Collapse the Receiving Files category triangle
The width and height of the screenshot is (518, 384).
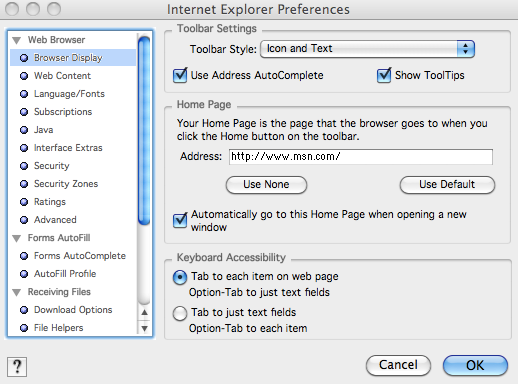click(17, 292)
